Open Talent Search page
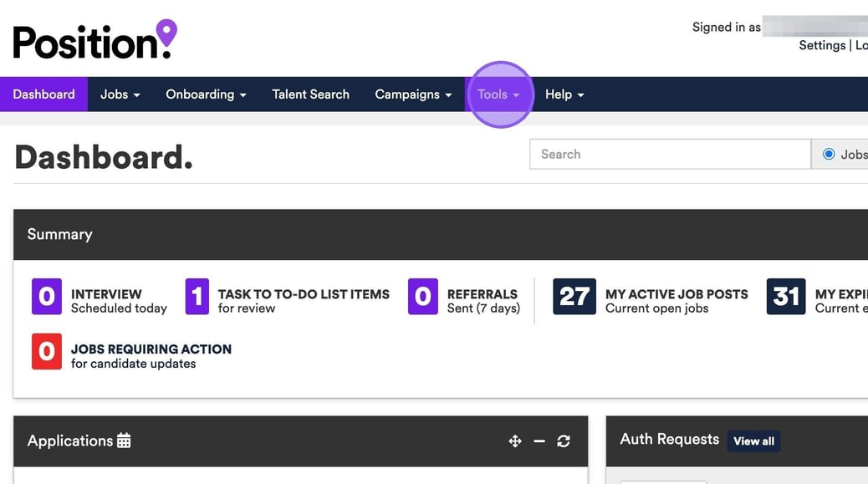 (310, 94)
